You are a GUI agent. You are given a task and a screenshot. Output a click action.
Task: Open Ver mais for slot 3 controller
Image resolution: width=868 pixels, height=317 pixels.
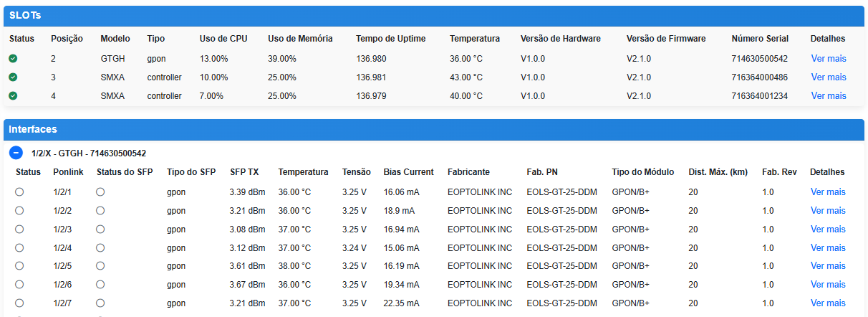[829, 77]
